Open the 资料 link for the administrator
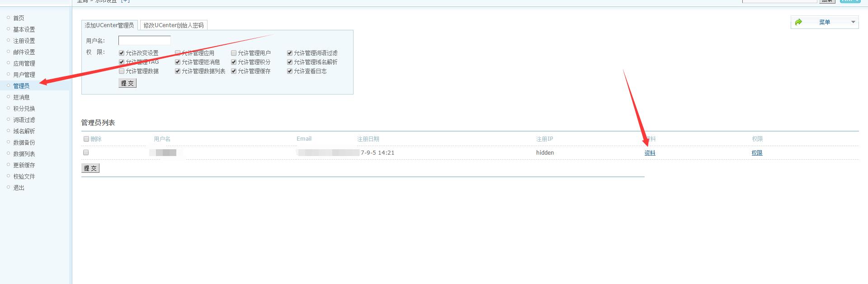This screenshot has height=284, width=868. coord(650,153)
